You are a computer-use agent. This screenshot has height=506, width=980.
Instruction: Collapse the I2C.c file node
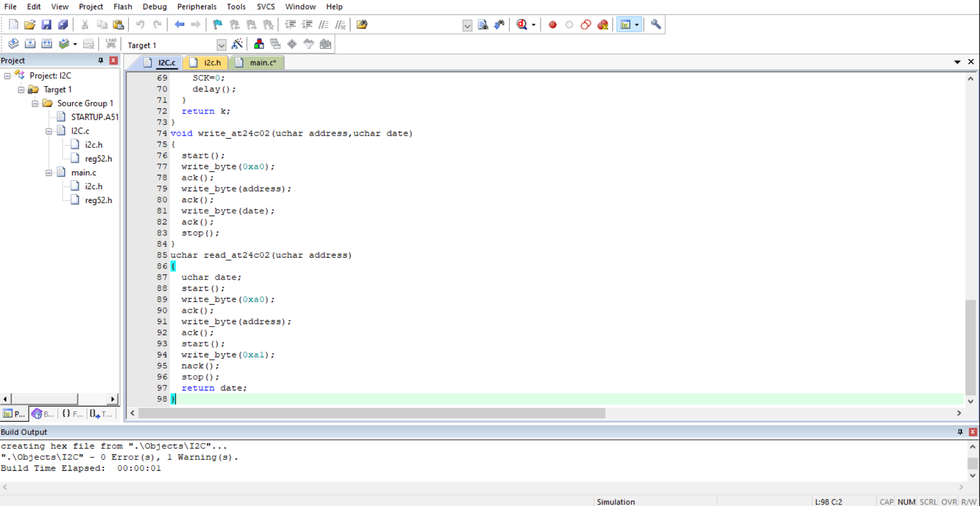click(x=49, y=131)
